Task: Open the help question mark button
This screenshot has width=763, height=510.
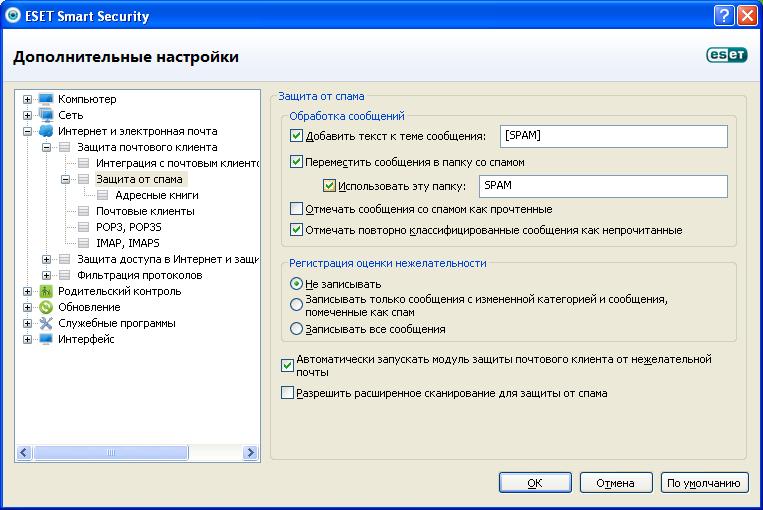Action: point(724,16)
